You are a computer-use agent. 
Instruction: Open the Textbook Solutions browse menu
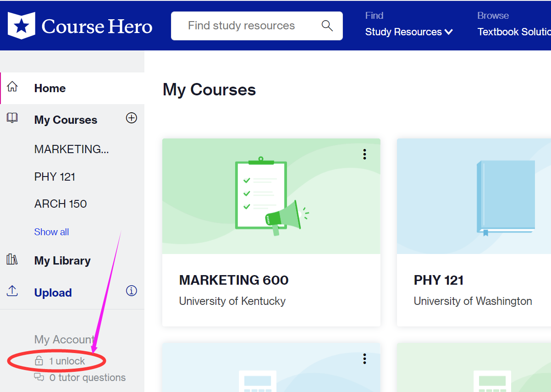pyautogui.click(x=514, y=32)
